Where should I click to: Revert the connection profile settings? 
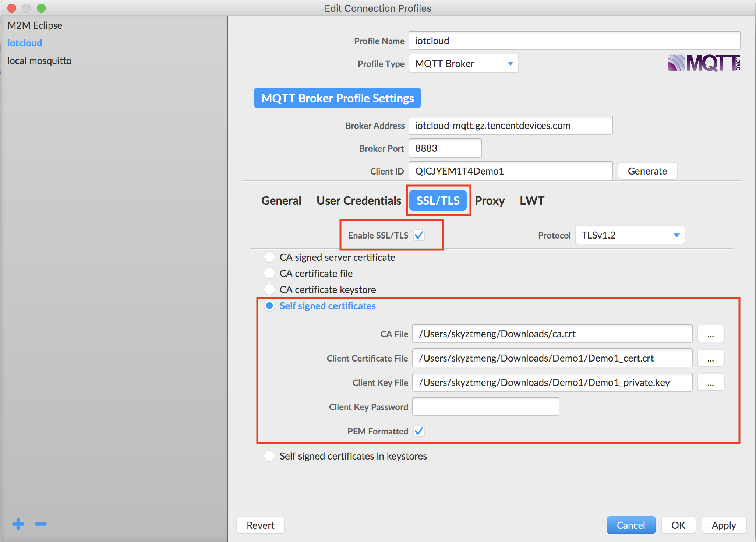[x=260, y=525]
